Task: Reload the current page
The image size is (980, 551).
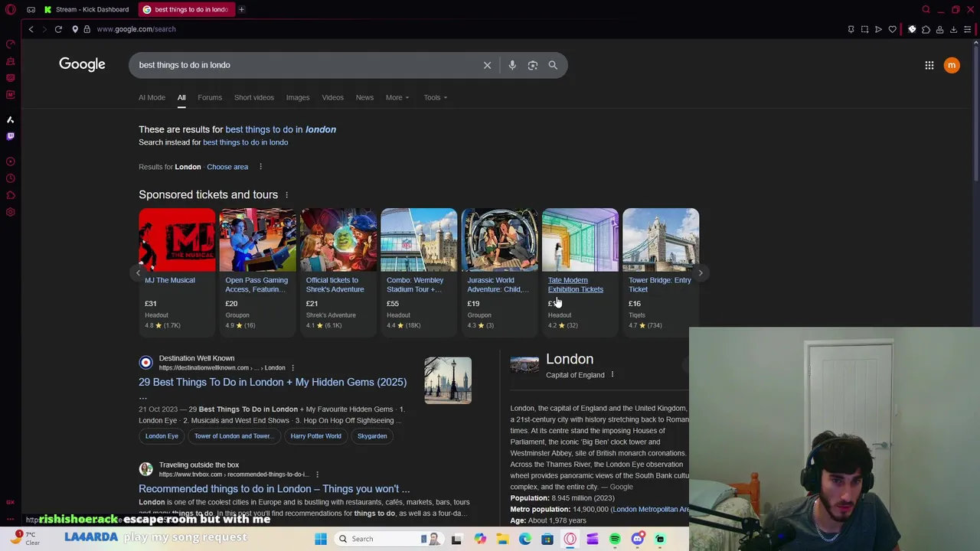Action: click(58, 29)
